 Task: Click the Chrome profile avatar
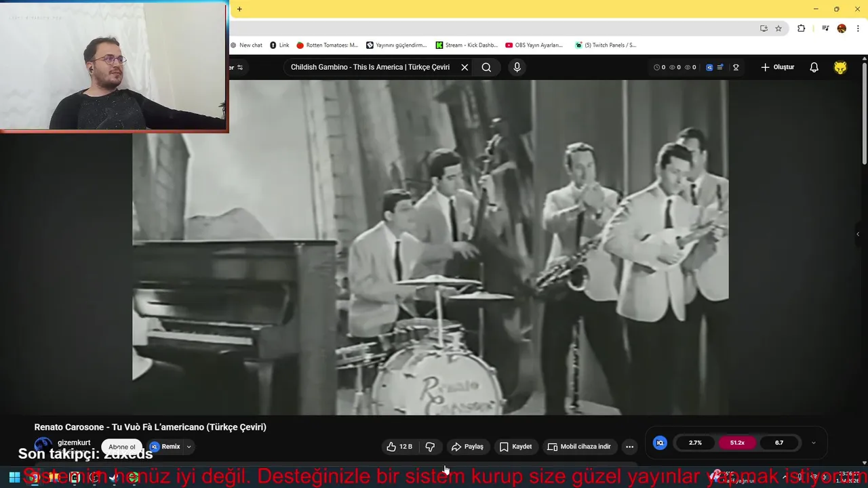(842, 28)
